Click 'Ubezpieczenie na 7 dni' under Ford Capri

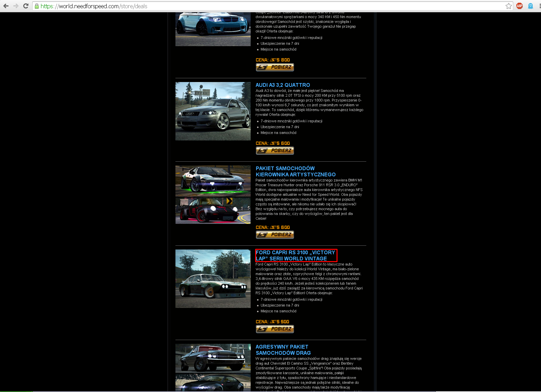pyautogui.click(x=280, y=306)
